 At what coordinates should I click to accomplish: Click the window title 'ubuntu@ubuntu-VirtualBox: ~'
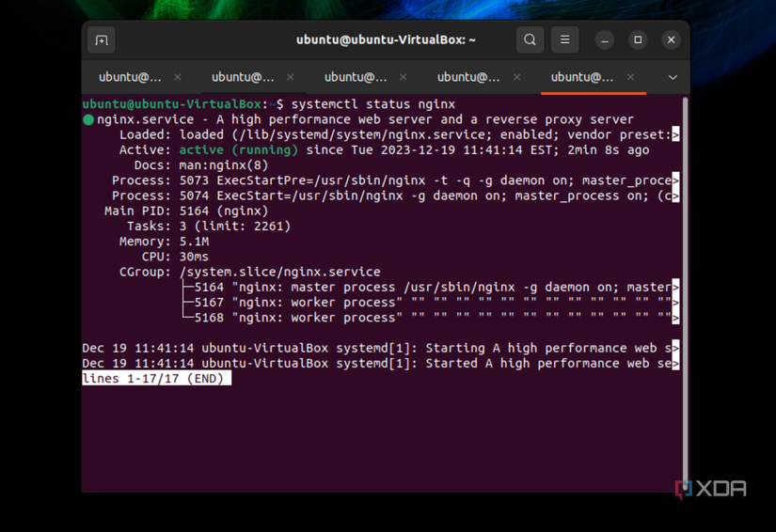pyautogui.click(x=386, y=40)
